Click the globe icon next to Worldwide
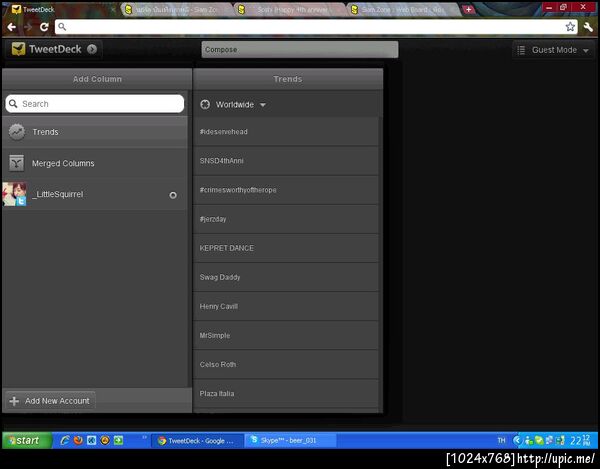The image size is (600, 469). pos(205,104)
